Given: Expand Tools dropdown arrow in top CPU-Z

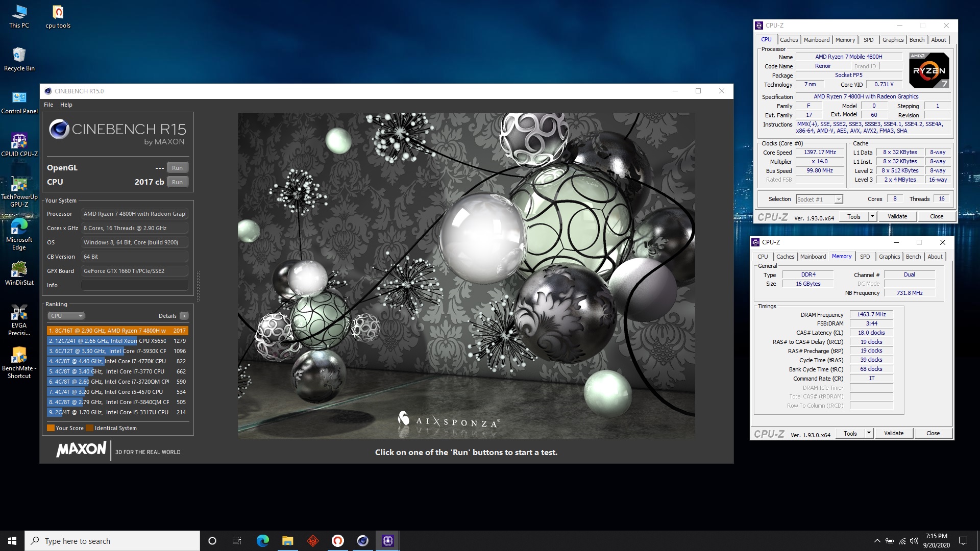Looking at the screenshot, I should pyautogui.click(x=872, y=216).
